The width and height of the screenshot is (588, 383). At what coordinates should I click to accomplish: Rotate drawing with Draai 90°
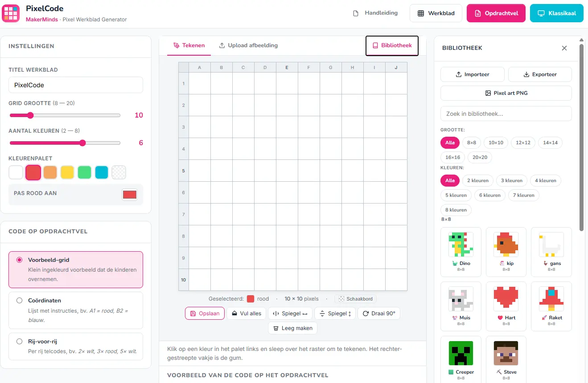click(x=378, y=313)
